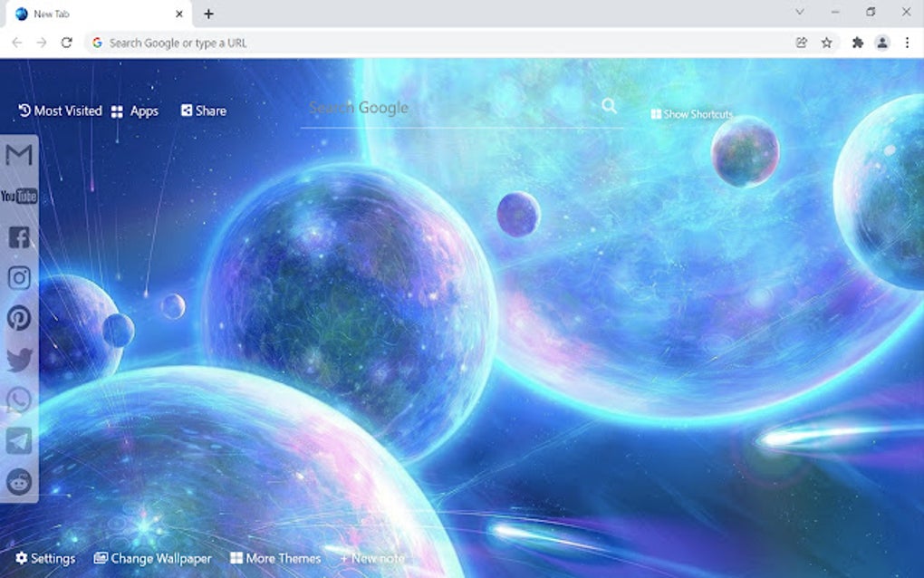Open Telegram from the sidebar

19,440
